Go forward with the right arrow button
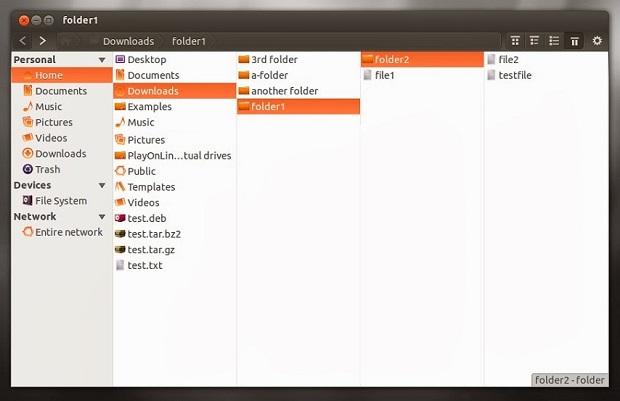The height and width of the screenshot is (401, 620). pyautogui.click(x=43, y=41)
